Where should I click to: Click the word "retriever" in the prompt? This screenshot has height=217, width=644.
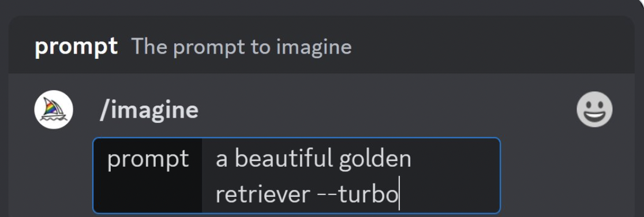(263, 194)
